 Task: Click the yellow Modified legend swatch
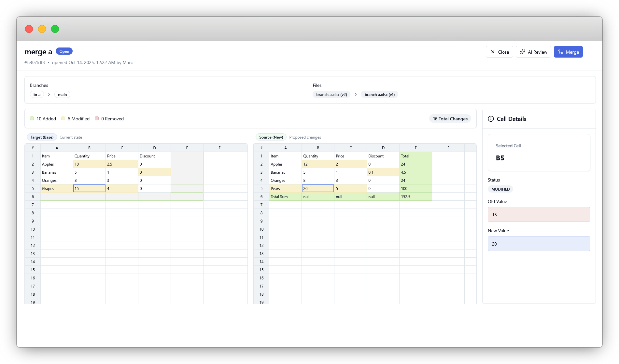click(63, 118)
